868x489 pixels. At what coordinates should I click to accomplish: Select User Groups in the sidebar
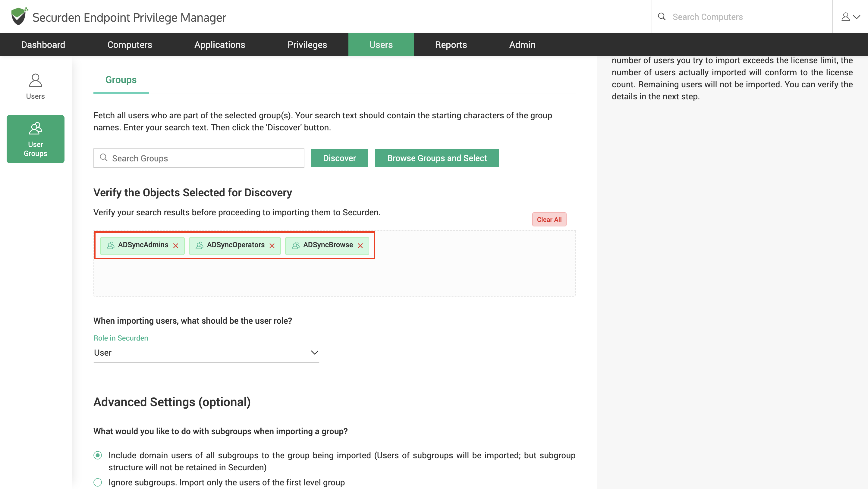[x=35, y=139]
